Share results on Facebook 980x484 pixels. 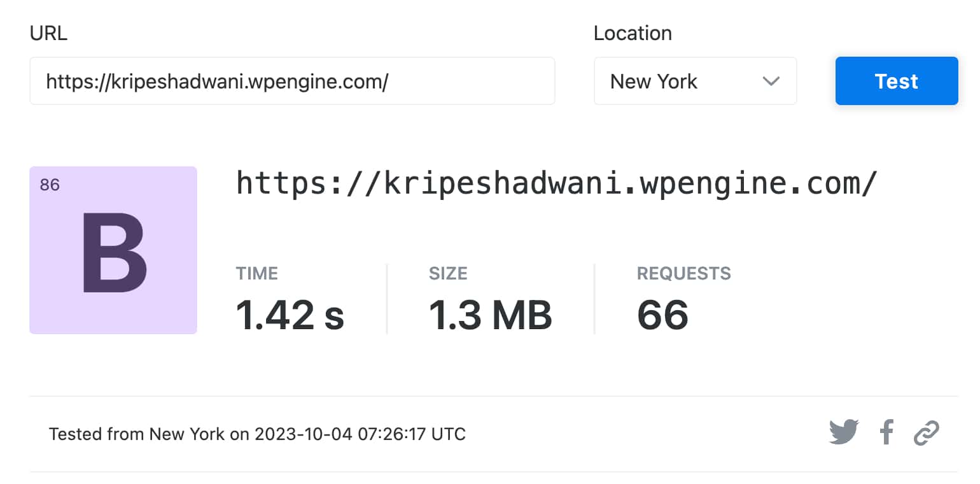tap(886, 432)
